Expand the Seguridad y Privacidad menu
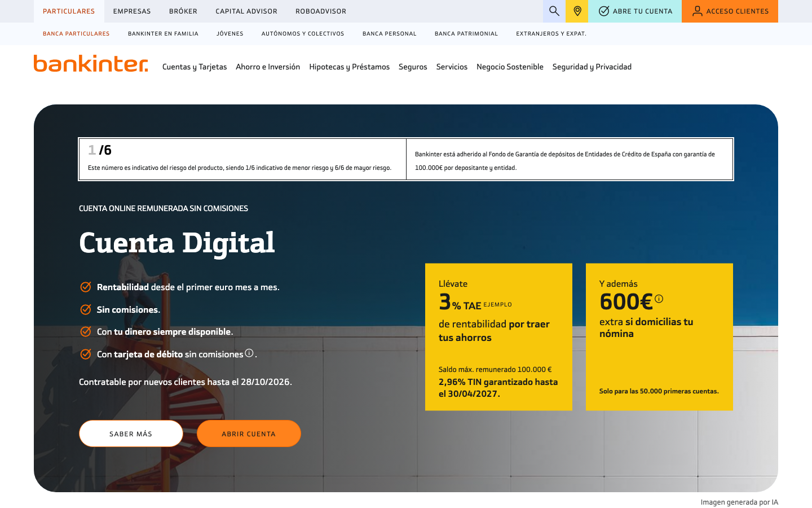 point(592,67)
